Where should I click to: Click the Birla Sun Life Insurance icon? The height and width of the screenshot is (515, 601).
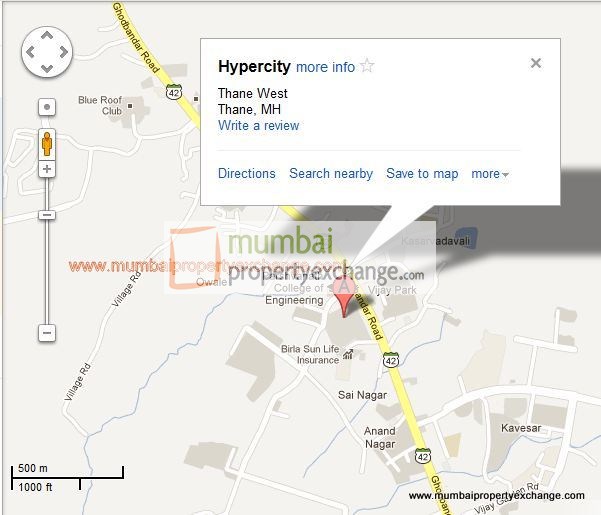[348, 354]
